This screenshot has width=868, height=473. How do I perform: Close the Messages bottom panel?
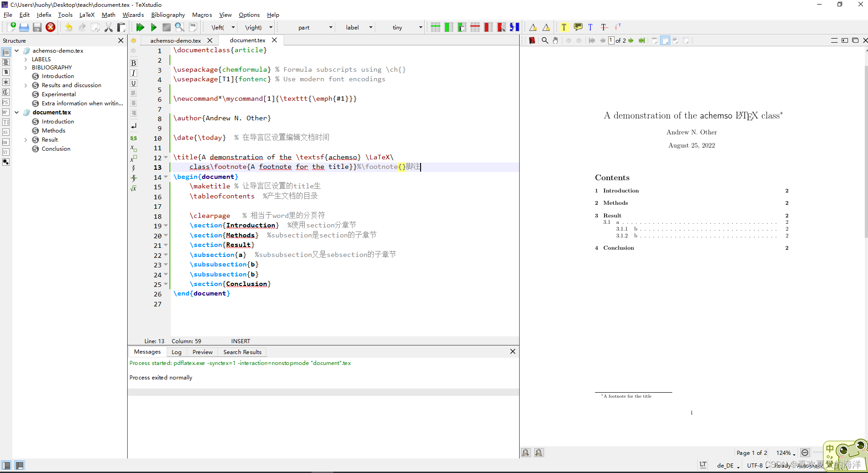[x=512, y=351]
